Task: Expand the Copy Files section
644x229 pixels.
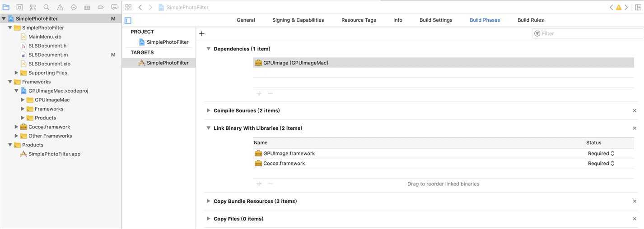Action: pos(208,219)
